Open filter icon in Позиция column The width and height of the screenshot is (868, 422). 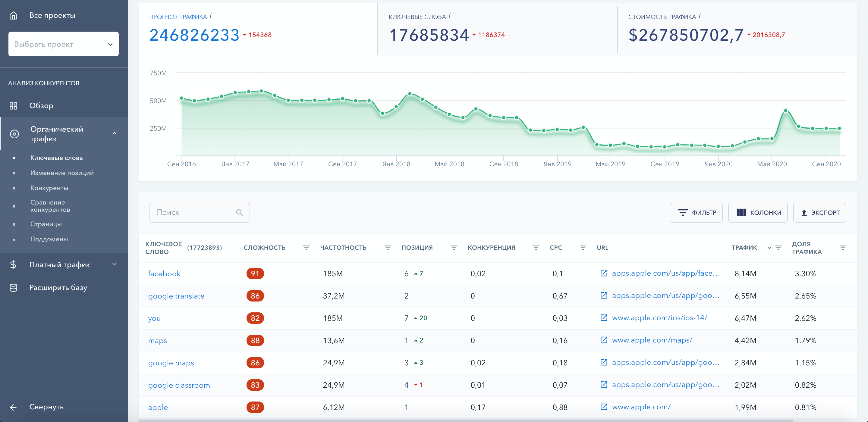tap(454, 248)
